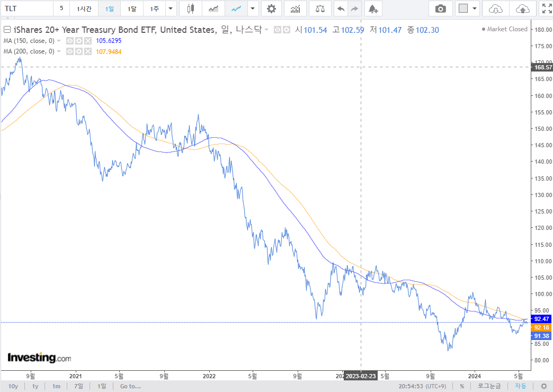
Task: Edit the TLT symbol search field
Action: pyautogui.click(x=27, y=8)
